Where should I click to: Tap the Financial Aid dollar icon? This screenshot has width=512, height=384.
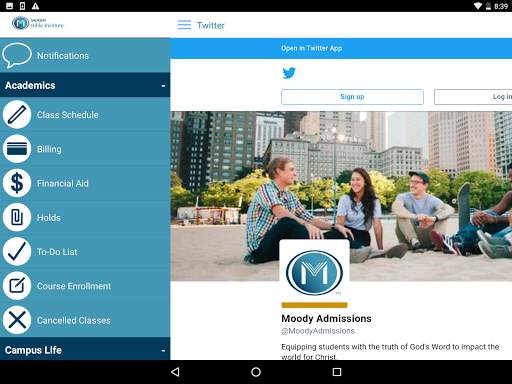pyautogui.click(x=17, y=183)
